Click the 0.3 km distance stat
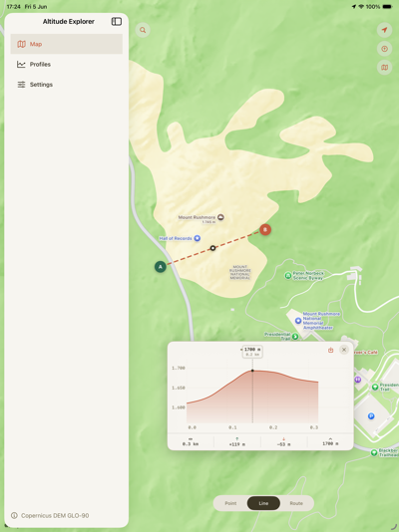This screenshot has height=532, width=399. tap(191, 442)
